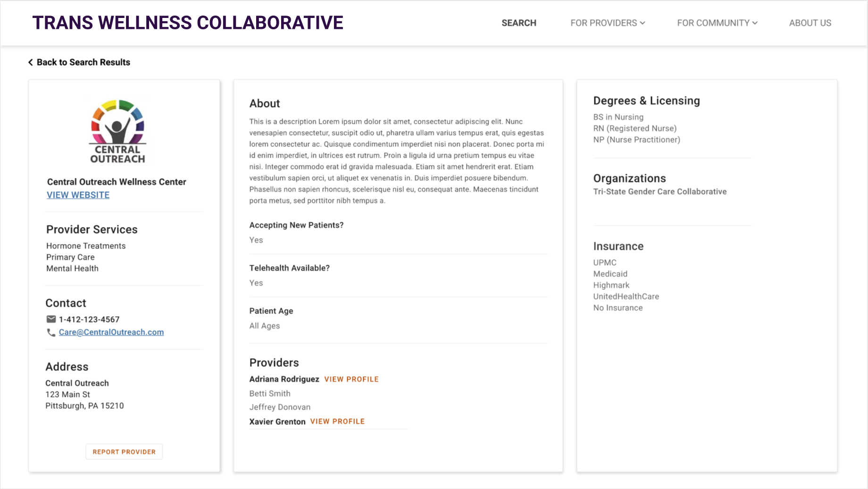868x489 pixels.
Task: Click the envelope icon beside the phone number
Action: coord(51,319)
